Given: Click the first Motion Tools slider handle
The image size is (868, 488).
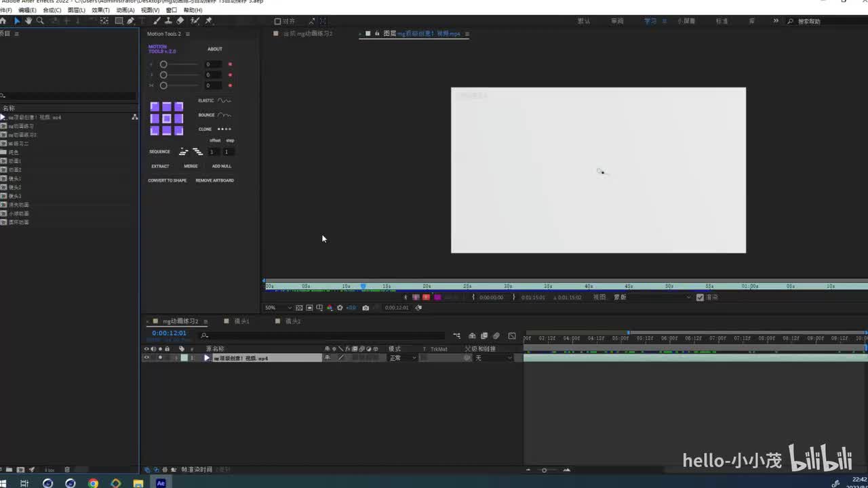Looking at the screenshot, I should pos(163,64).
